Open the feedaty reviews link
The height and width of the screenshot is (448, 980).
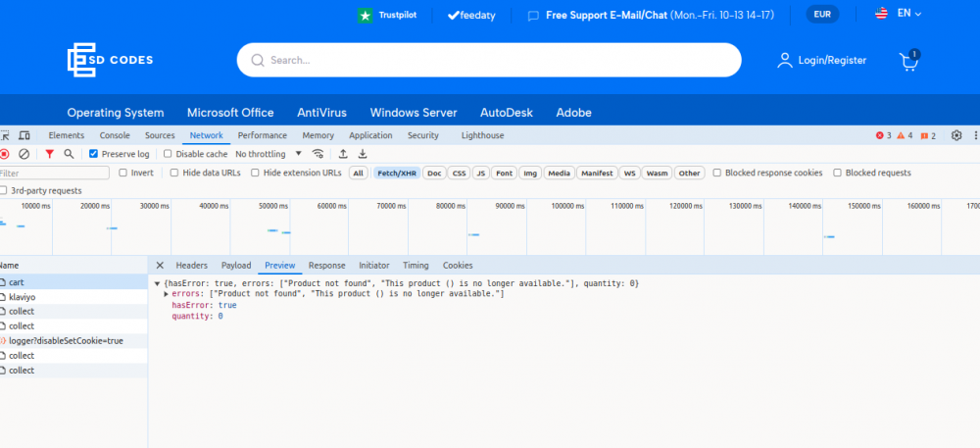472,16
